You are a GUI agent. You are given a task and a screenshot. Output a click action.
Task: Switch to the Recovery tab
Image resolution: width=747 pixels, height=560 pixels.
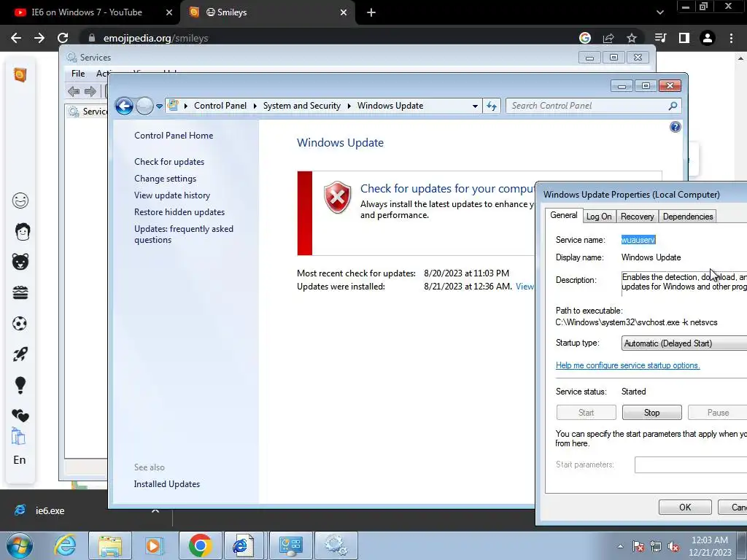point(637,217)
